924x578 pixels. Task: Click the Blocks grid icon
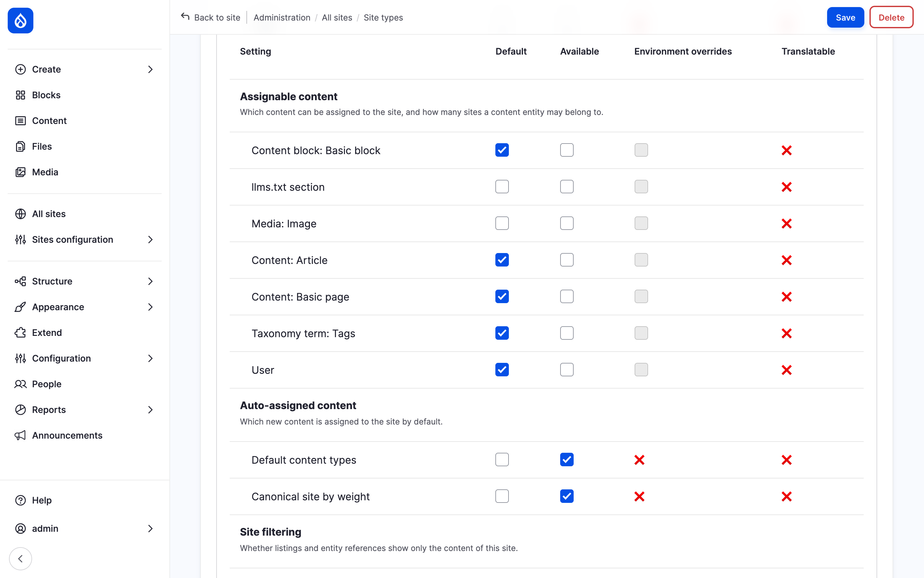tap(21, 95)
